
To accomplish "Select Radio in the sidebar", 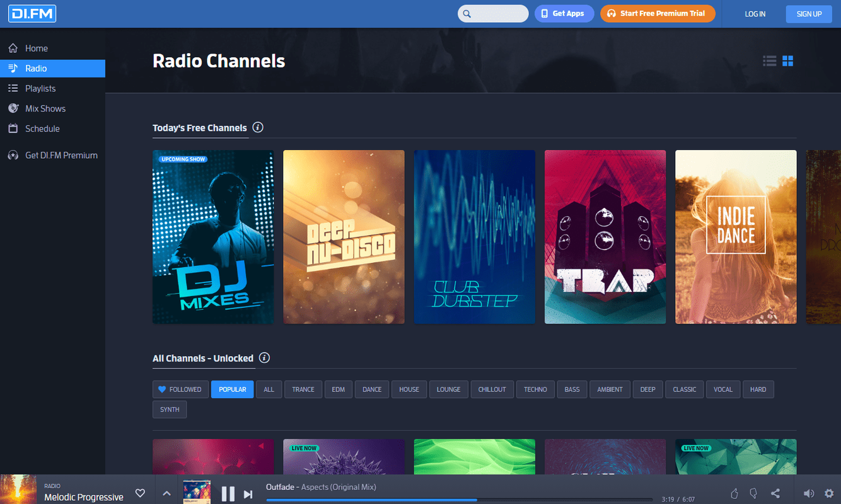I will [52, 68].
